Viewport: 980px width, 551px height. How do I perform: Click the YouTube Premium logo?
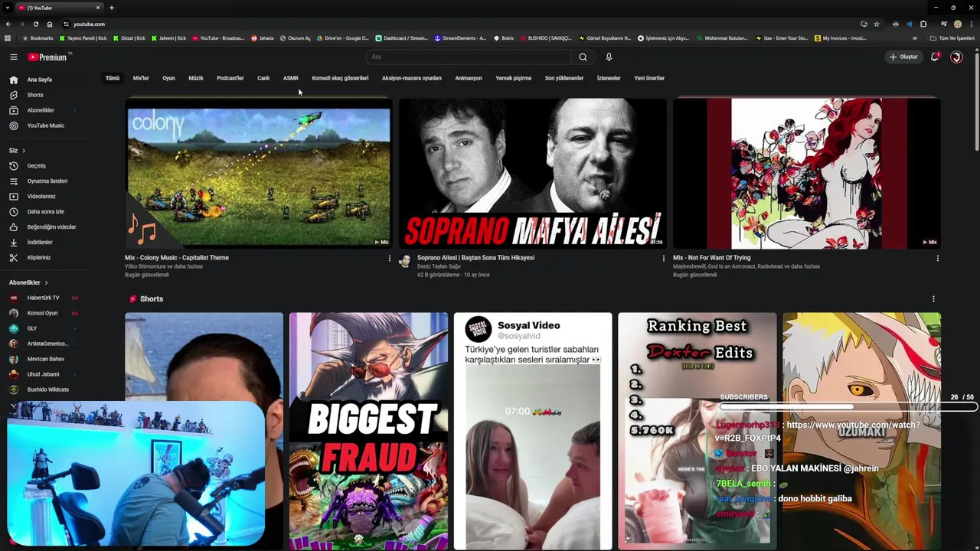[x=49, y=57]
